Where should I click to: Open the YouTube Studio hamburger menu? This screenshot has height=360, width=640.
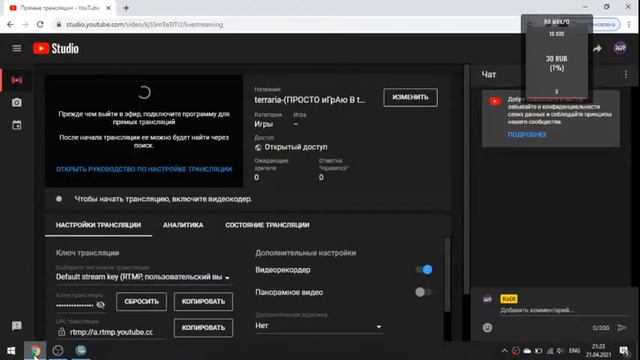click(x=16, y=49)
